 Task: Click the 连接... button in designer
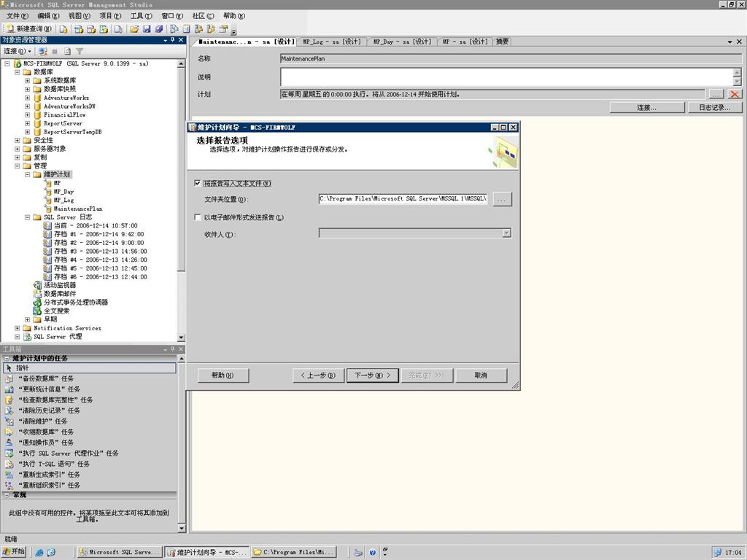[647, 108]
